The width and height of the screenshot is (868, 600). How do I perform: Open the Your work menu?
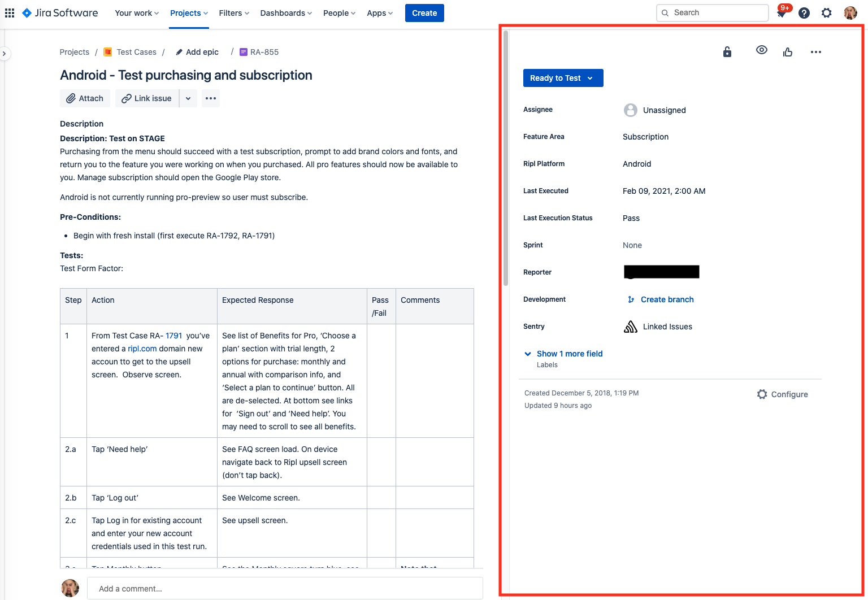137,13
